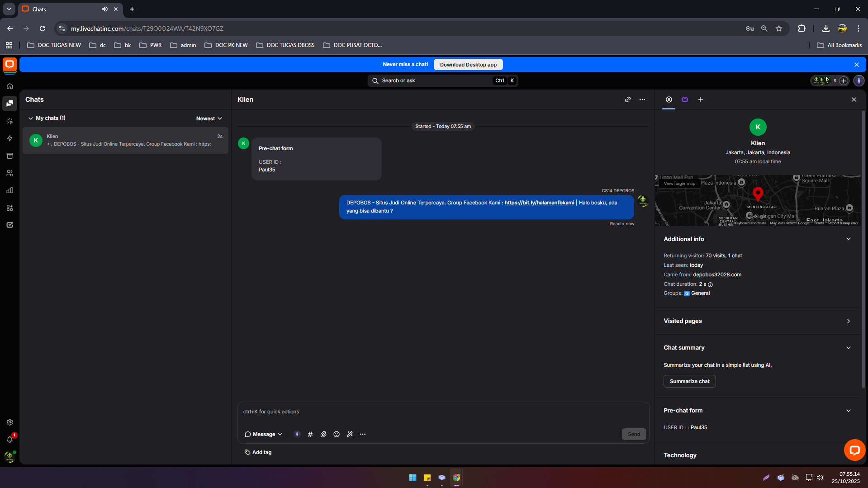Viewport: 868px width, 488px height.
Task: Close the details side panel
Action: [x=854, y=99]
